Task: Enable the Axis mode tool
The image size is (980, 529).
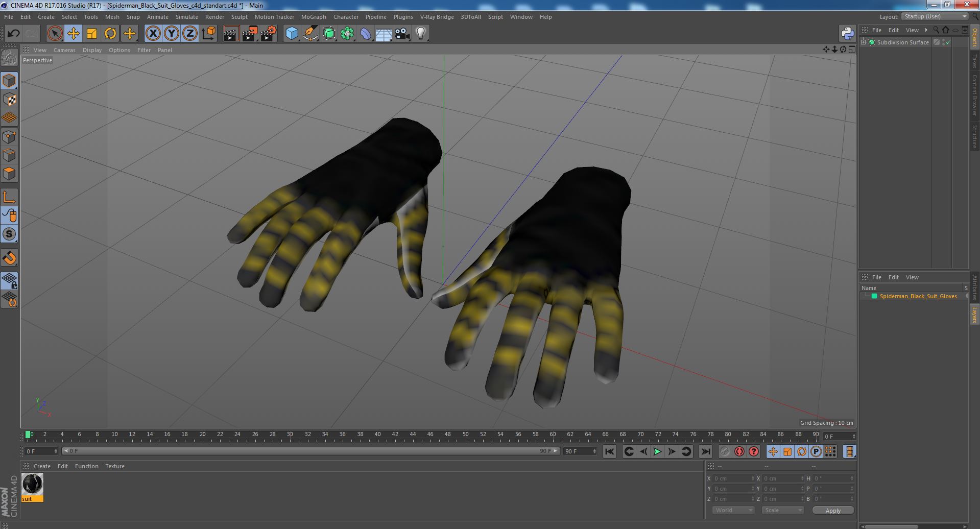Action: point(9,197)
